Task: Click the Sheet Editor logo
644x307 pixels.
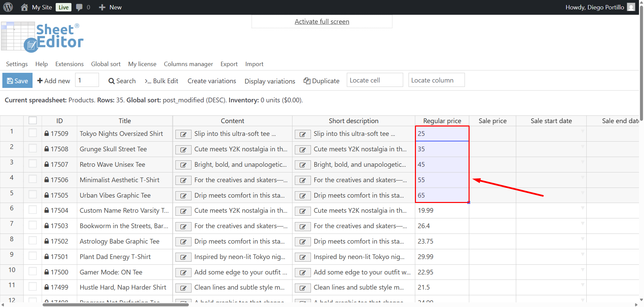Action: click(x=42, y=37)
